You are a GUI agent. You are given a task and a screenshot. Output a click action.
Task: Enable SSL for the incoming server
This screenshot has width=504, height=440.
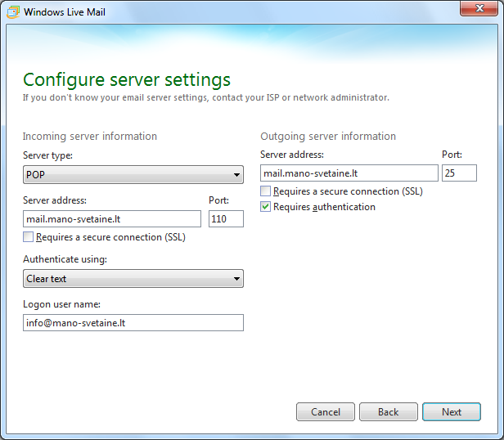tap(29, 238)
